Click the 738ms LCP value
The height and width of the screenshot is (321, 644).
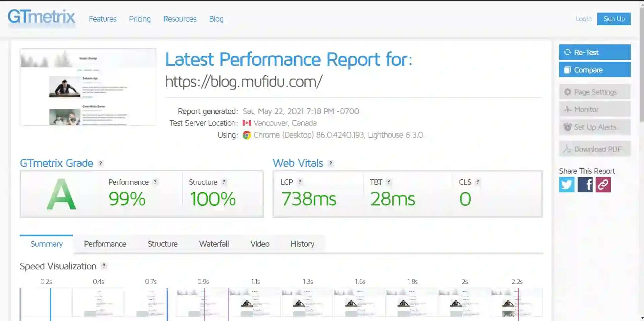pyautogui.click(x=309, y=199)
